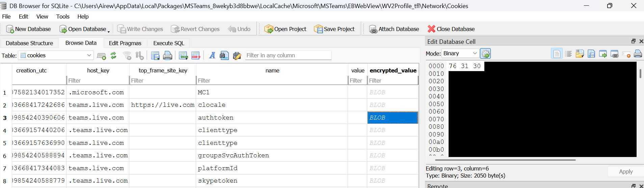This screenshot has height=188, width=644.
Task: Click the insert new record icon
Action: [x=183, y=55]
